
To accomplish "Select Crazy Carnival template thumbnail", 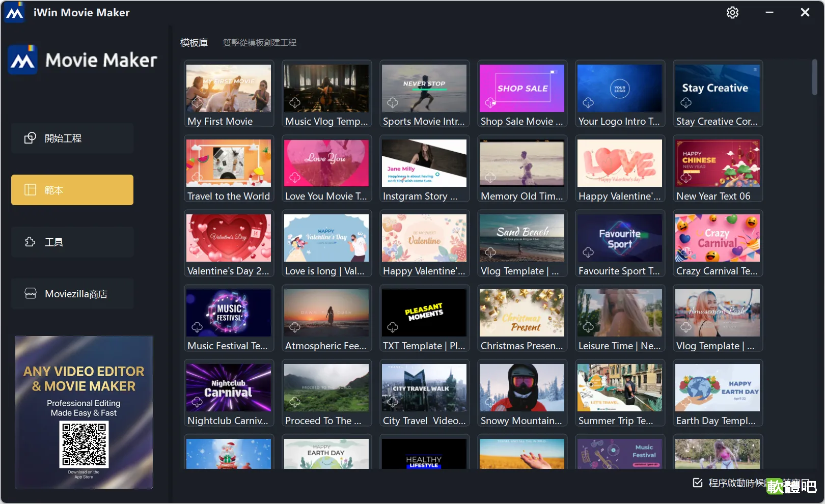I will [718, 238].
